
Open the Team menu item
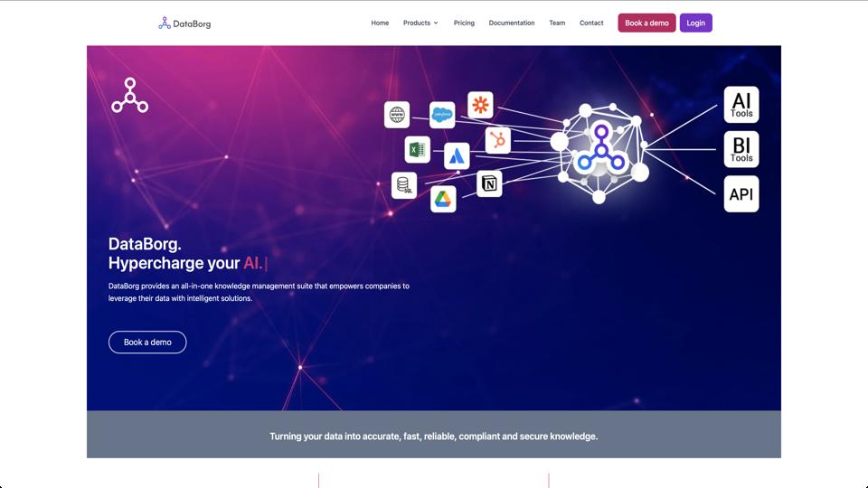tap(557, 23)
